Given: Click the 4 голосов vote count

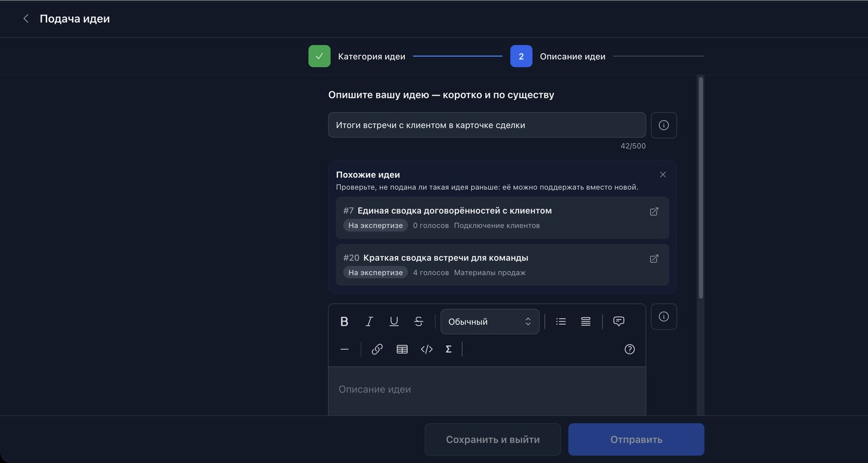Looking at the screenshot, I should pos(431,273).
